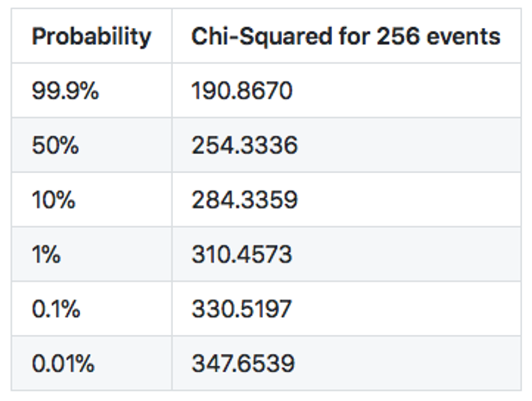
Task: Select the 10% probability cell
Action: [53, 199]
